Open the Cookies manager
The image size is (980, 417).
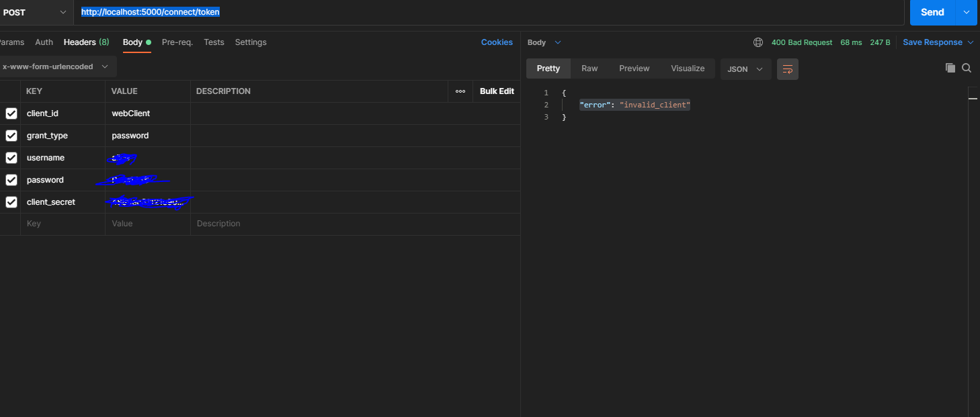pos(497,42)
